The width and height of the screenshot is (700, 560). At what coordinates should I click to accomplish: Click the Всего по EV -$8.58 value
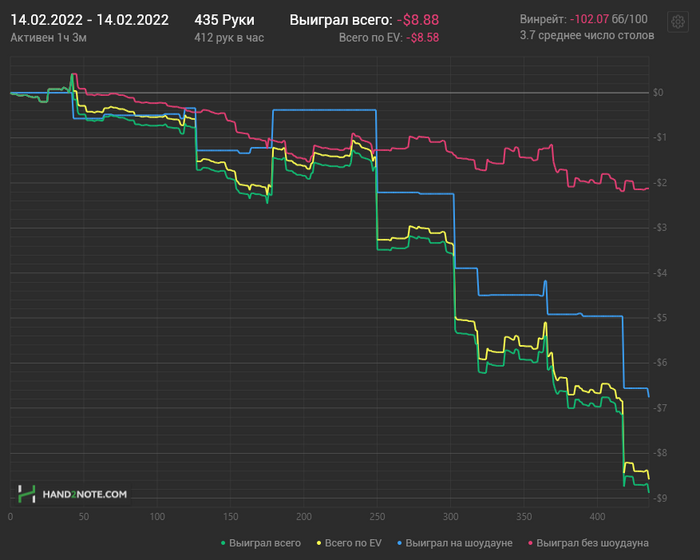click(x=423, y=38)
